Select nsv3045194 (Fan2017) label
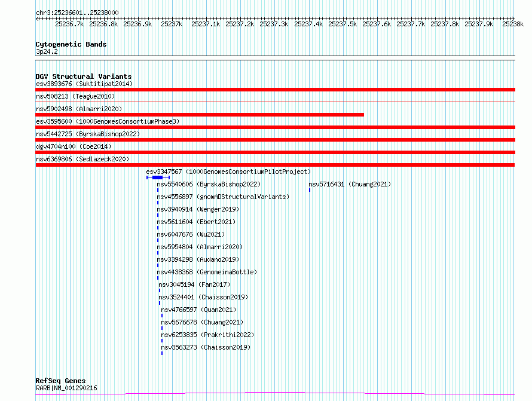This screenshot has width=532, height=401. (x=194, y=284)
